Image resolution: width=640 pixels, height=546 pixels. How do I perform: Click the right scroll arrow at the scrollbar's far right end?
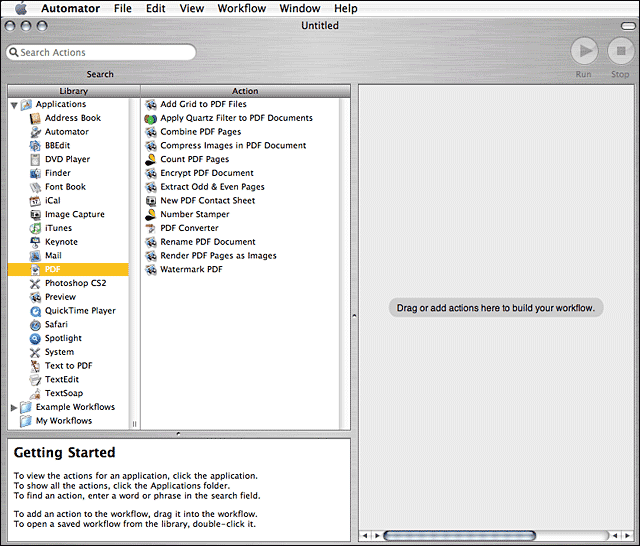point(627,535)
